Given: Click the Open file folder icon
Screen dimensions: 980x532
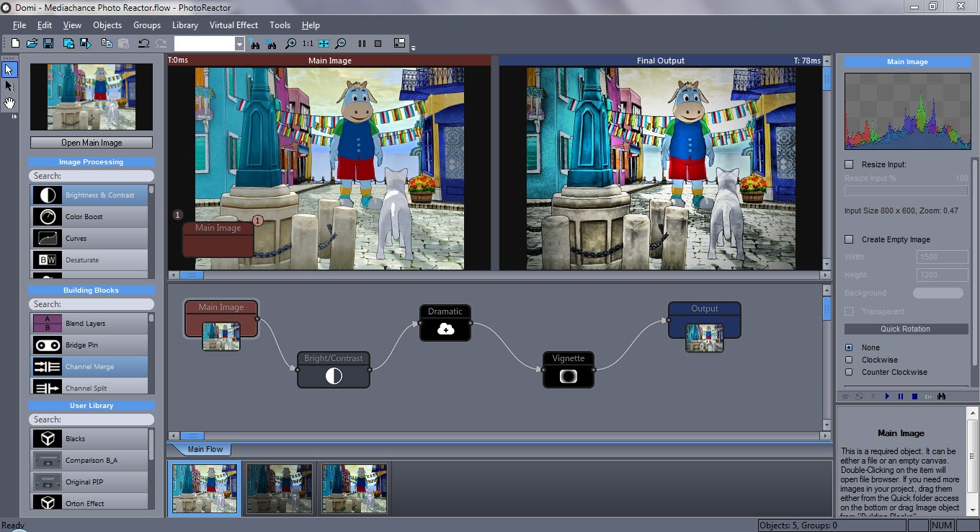Looking at the screenshot, I should pos(32,44).
